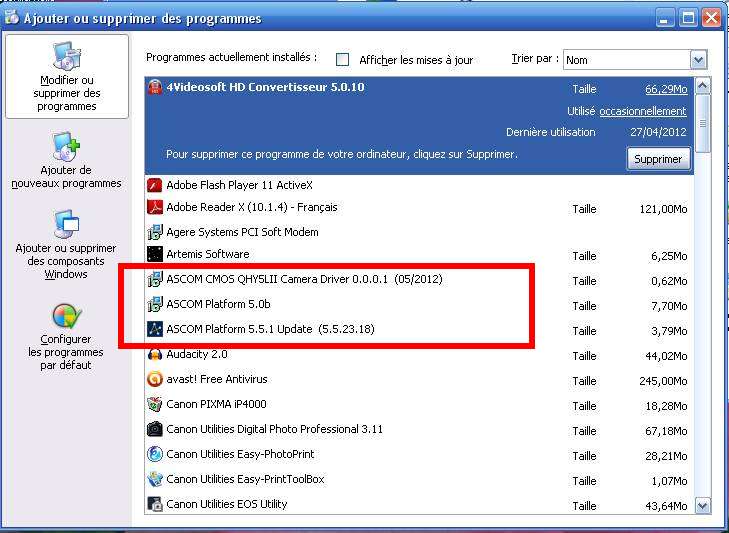
Task: Click the 245,00Mo size of avast!
Action: [x=663, y=381]
